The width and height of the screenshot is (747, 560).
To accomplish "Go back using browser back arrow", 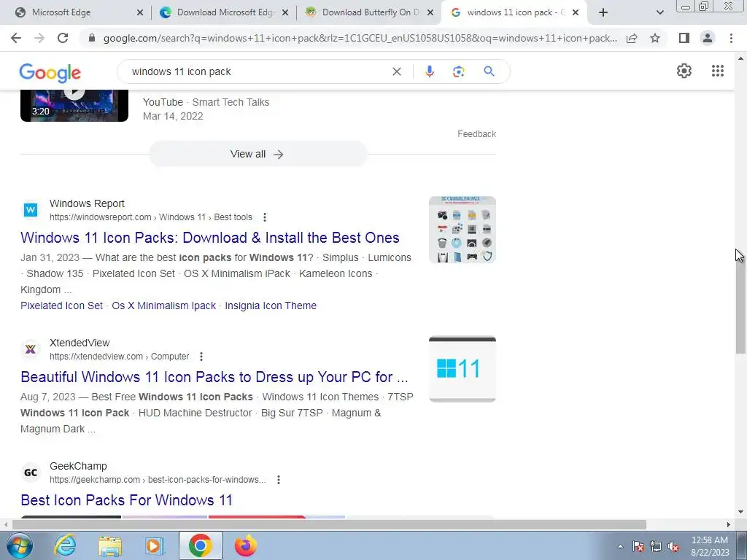I will [16, 38].
